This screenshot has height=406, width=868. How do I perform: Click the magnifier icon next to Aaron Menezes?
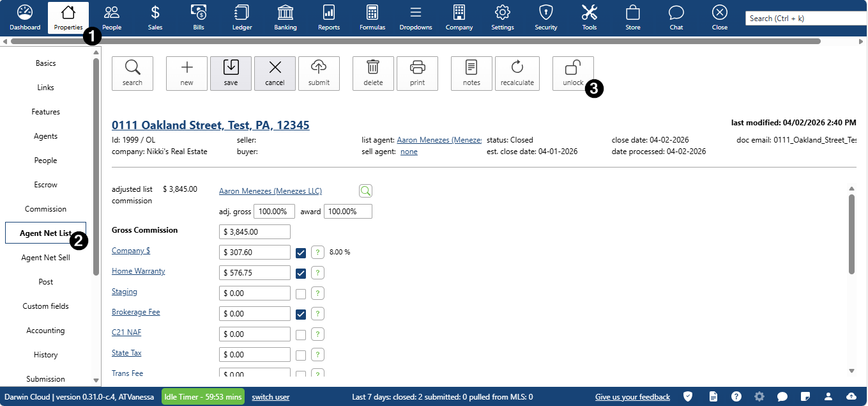tap(365, 191)
